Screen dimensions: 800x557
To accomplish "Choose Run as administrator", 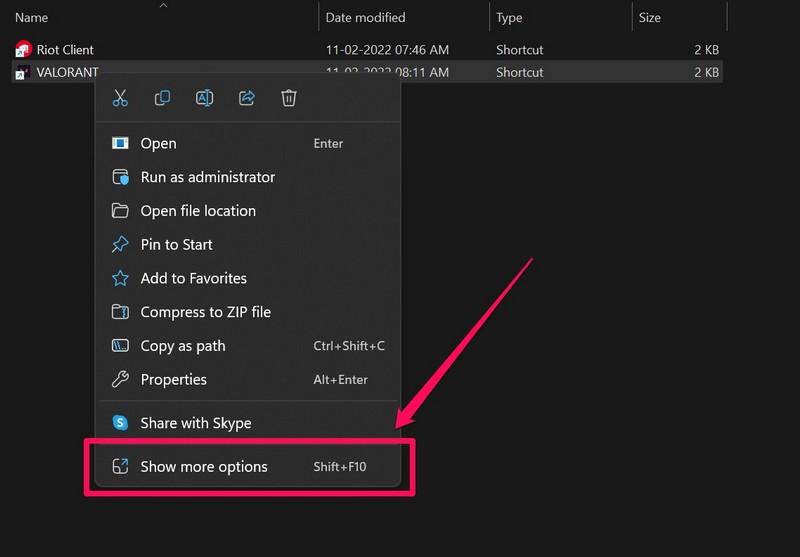I will click(x=207, y=177).
